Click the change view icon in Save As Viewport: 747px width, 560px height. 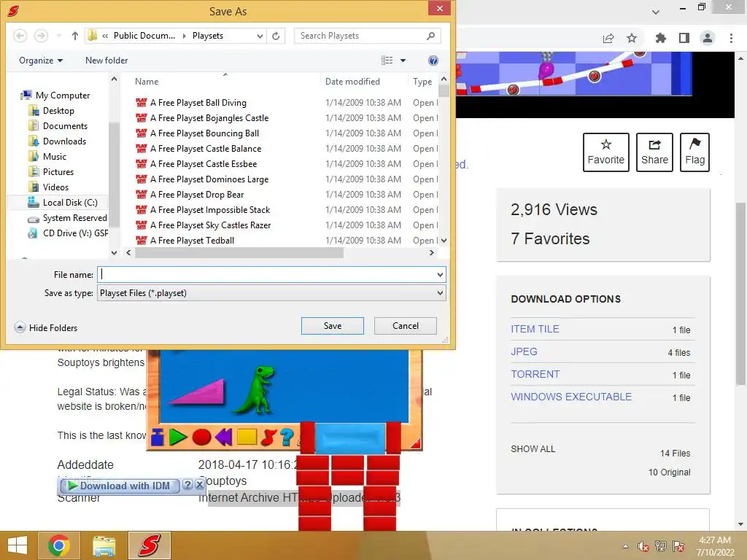point(387,61)
